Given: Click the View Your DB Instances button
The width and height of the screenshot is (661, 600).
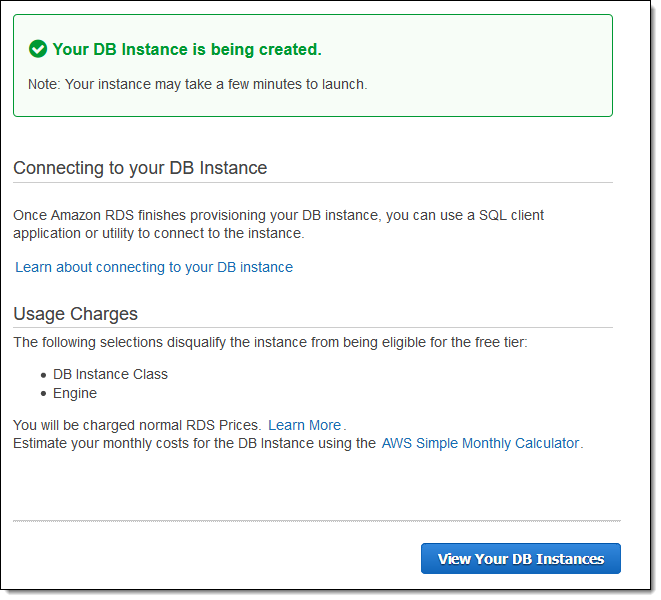Looking at the screenshot, I should pos(520,559).
